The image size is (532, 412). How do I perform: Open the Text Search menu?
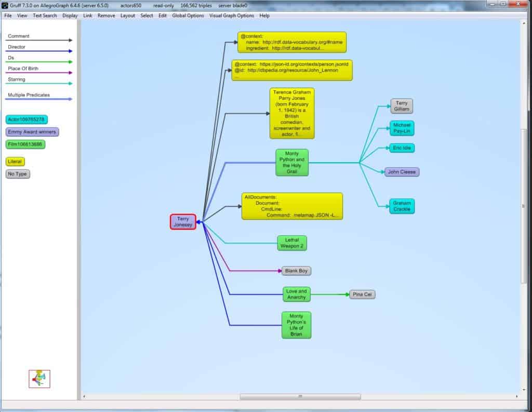point(45,16)
